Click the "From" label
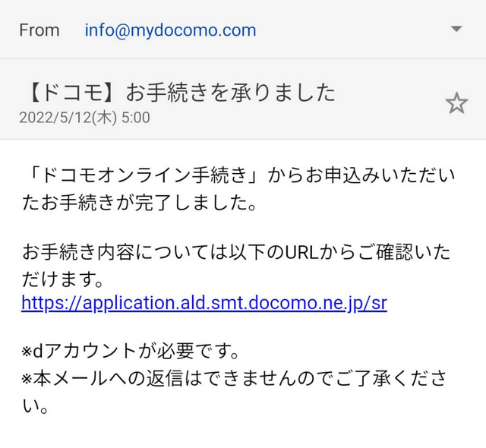The height and width of the screenshot is (448, 486). [x=39, y=30]
